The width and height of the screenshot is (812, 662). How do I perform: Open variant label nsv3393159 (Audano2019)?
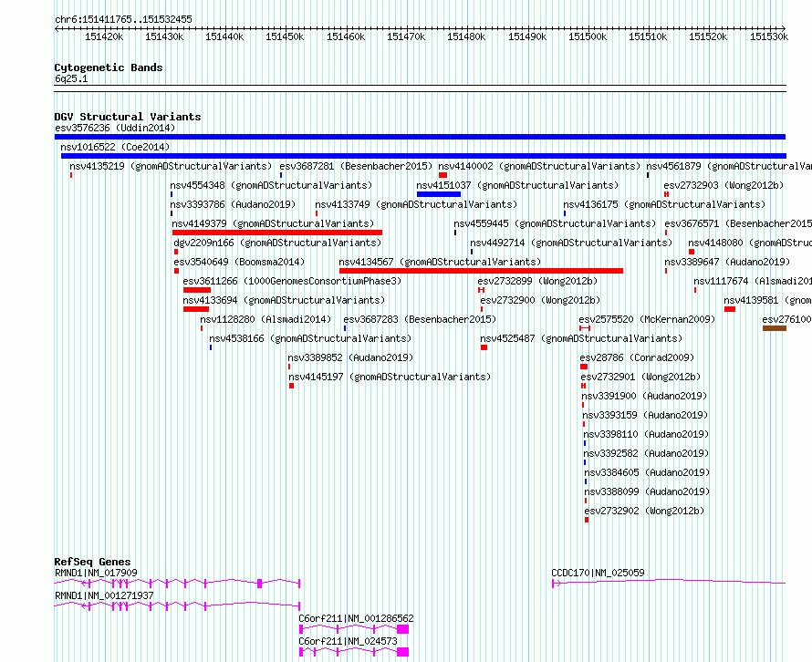coord(645,415)
